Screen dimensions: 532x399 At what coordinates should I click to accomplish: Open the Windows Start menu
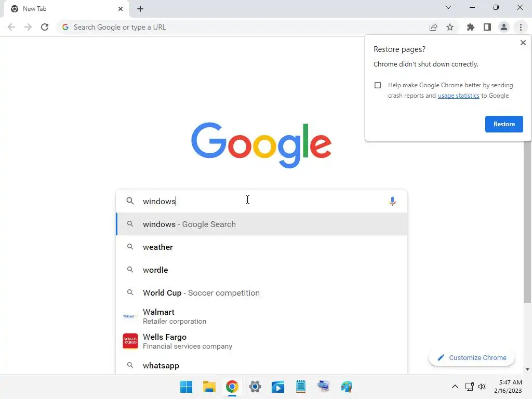[x=186, y=387]
